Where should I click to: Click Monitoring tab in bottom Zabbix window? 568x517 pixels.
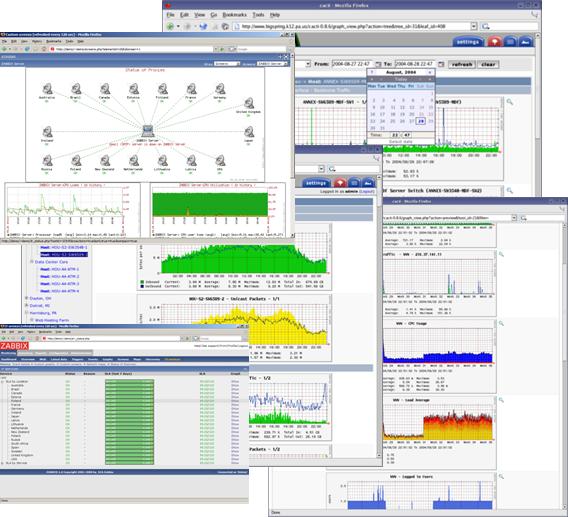pos(8,353)
